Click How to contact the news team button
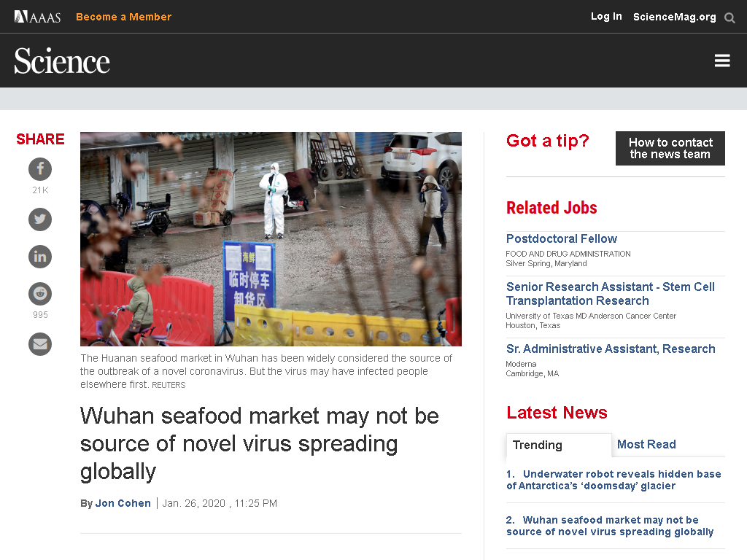 (x=670, y=149)
